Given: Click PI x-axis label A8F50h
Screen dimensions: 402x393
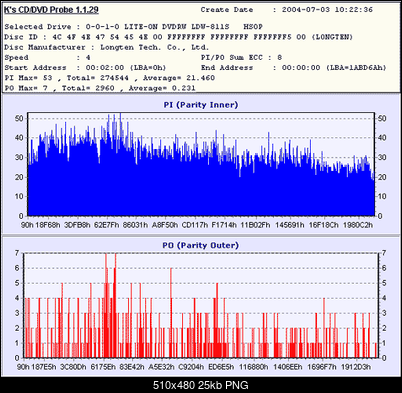Looking at the screenshot, I should click(165, 225).
